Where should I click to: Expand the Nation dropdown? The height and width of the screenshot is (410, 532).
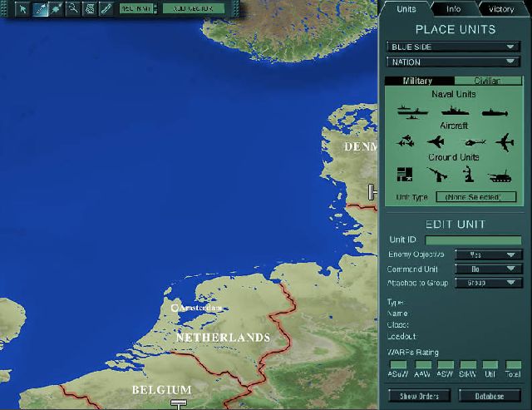click(x=453, y=62)
